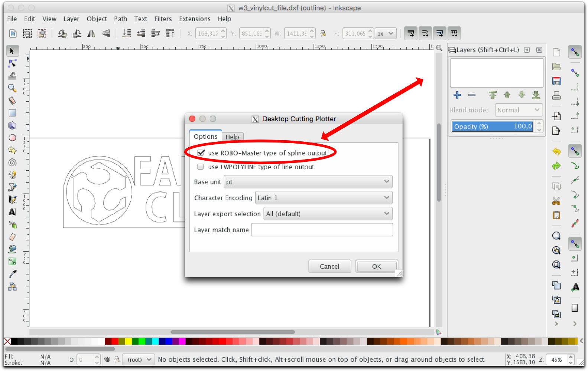Close the Layers panel

pyautogui.click(x=539, y=50)
